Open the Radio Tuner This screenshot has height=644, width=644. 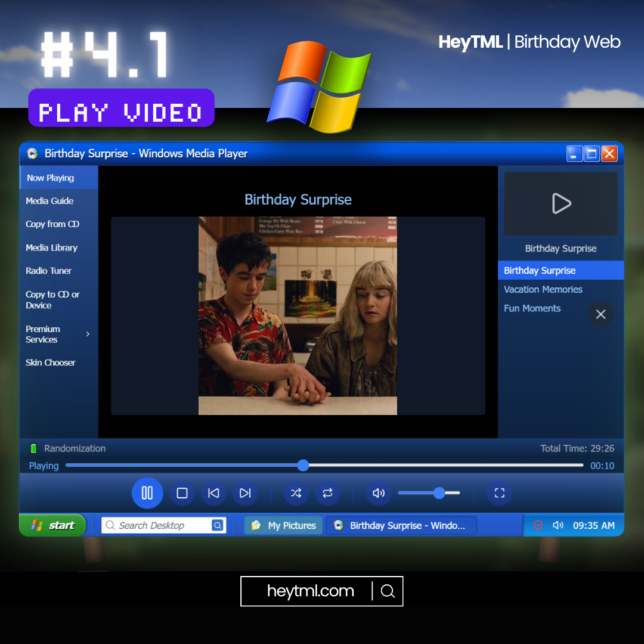[x=48, y=271]
